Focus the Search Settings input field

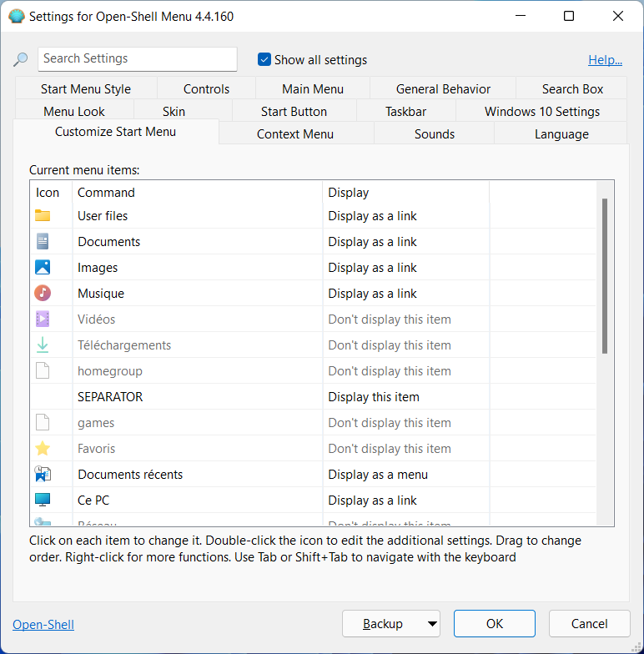point(137,58)
